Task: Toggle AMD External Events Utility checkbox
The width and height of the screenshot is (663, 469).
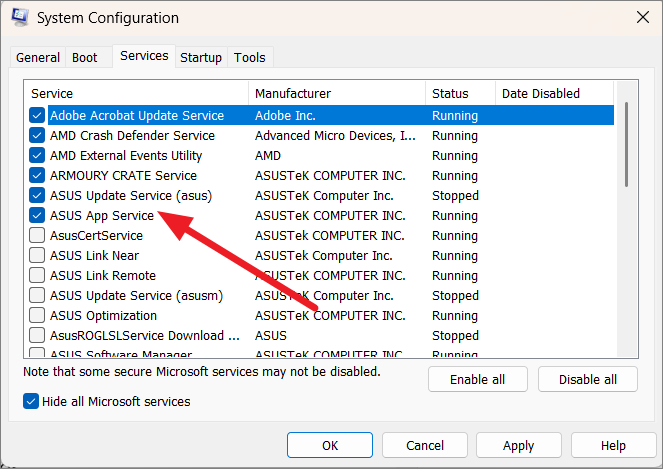Action: tap(37, 155)
